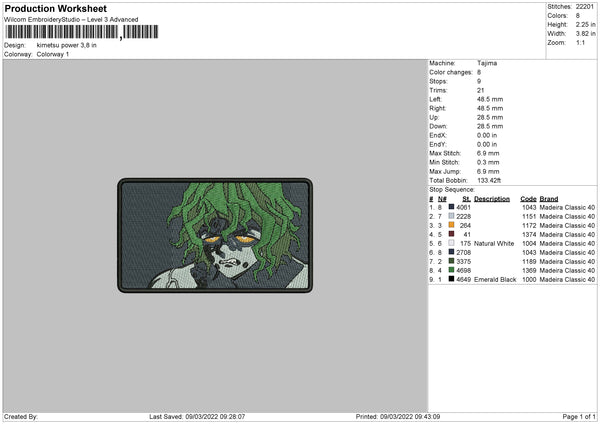Select the Max Stitch value '6.9 mm'

click(x=488, y=153)
